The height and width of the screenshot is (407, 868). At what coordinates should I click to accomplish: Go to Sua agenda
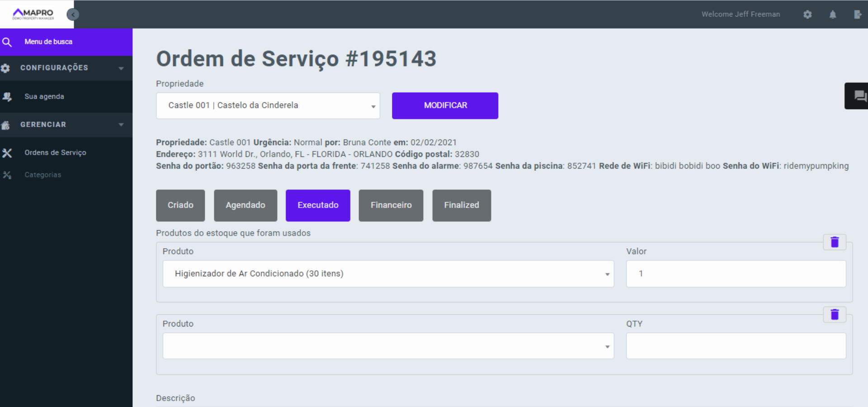pos(44,97)
